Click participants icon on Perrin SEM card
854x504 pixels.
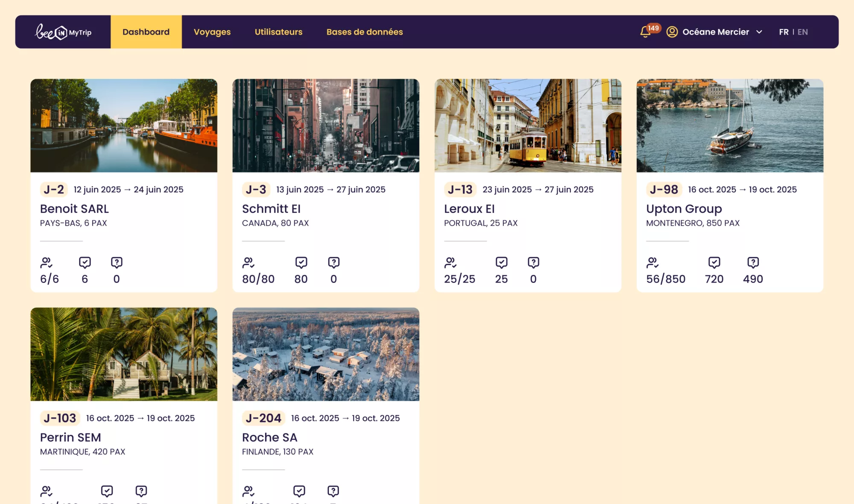(x=46, y=491)
